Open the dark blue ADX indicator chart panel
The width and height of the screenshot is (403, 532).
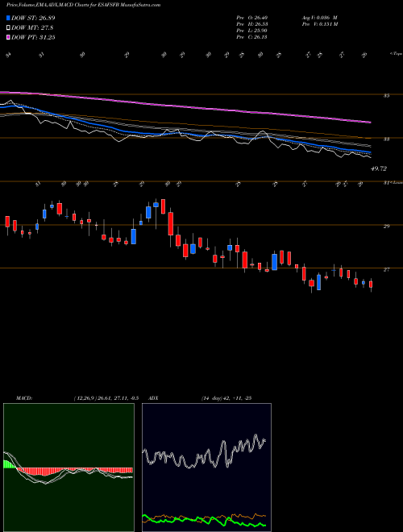coord(206,468)
